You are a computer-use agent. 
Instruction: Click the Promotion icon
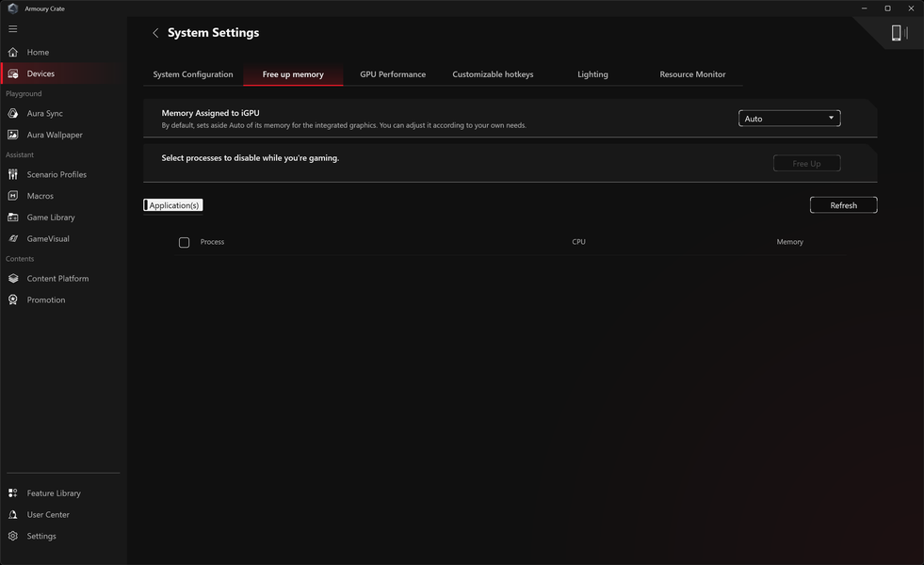coord(12,299)
